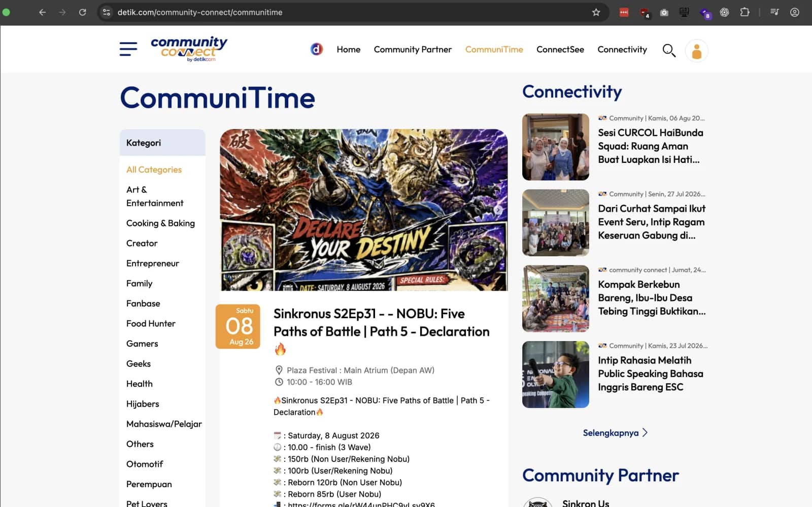This screenshot has height=507, width=812.
Task: Open Community Partner in the navigation
Action: 413,49
